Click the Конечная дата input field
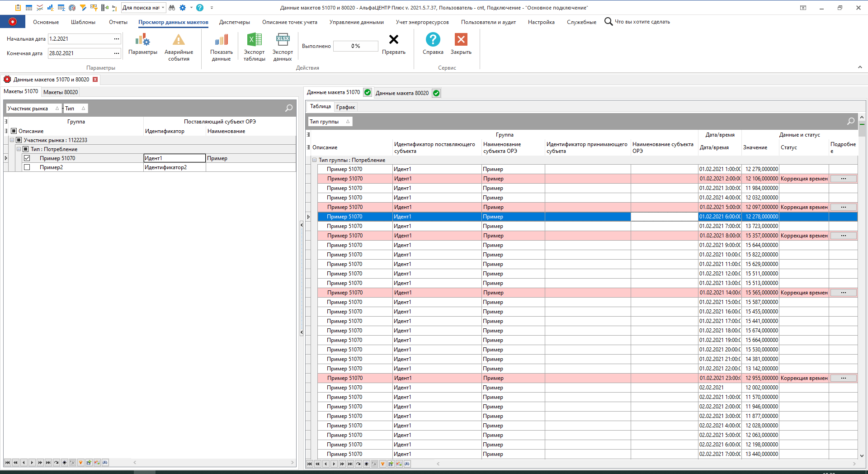868x474 pixels. click(80, 53)
